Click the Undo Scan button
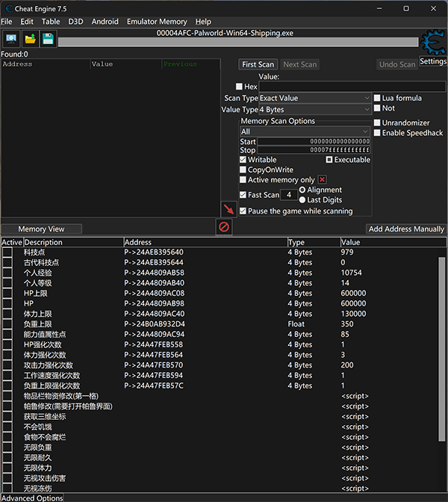Viewport: 448px width, 502px height. coord(397,64)
